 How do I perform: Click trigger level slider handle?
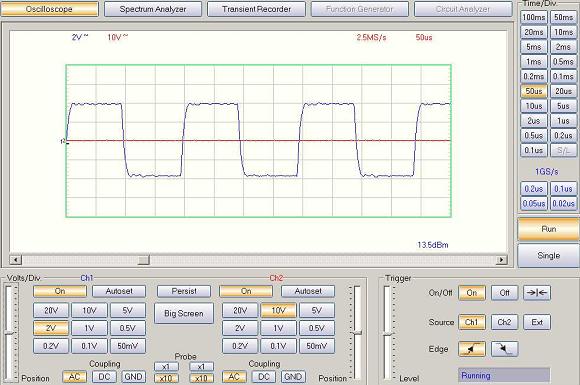tap(388, 335)
